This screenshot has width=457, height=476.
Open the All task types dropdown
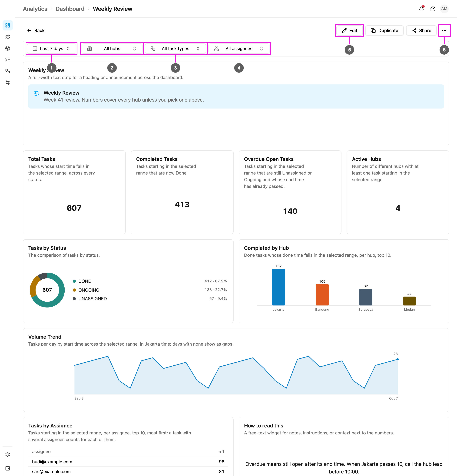(175, 49)
